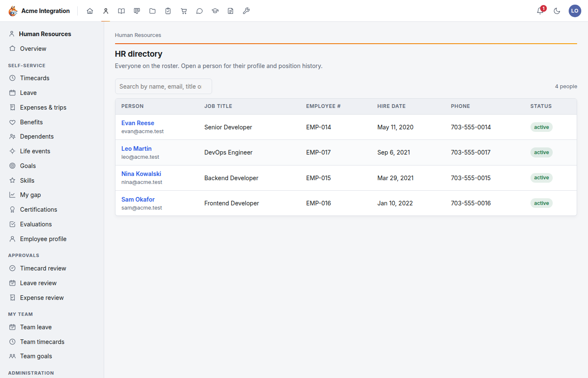Open Evaluations in the sidebar
Screen dimensions: 588x378
[52, 224]
